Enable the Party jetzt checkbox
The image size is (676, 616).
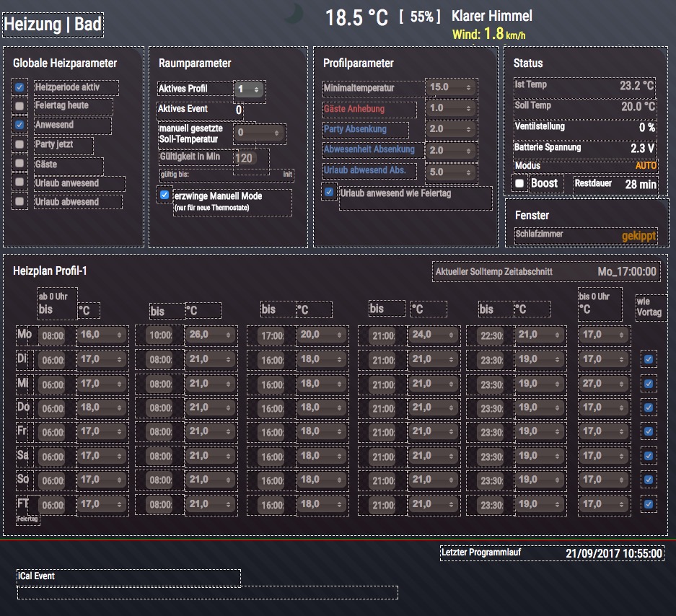(x=19, y=144)
